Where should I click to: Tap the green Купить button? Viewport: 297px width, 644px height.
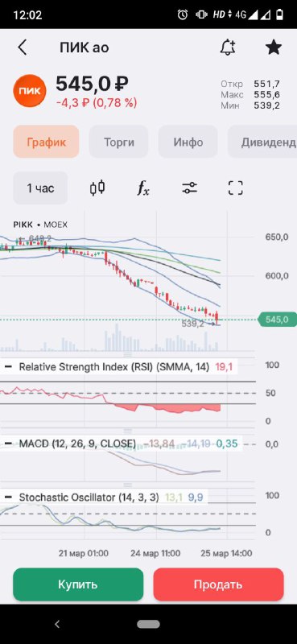pyautogui.click(x=78, y=584)
